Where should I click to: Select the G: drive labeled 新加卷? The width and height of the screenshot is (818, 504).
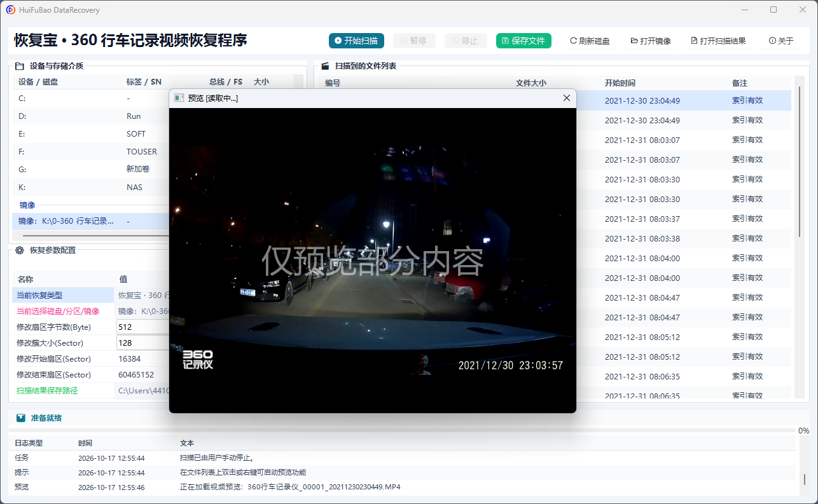(x=90, y=170)
